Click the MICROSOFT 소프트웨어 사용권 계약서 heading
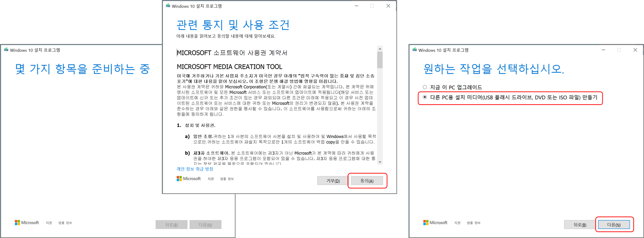Screen dimensions: 644x238 pyautogui.click(x=232, y=53)
